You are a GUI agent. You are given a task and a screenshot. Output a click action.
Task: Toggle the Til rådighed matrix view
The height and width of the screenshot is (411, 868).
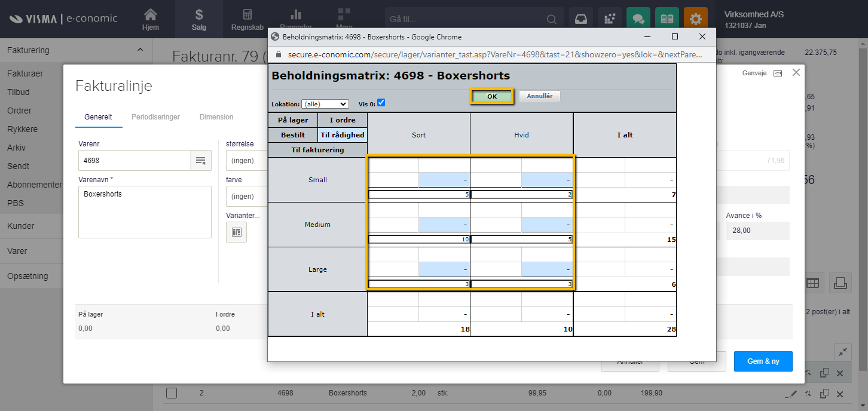(343, 135)
